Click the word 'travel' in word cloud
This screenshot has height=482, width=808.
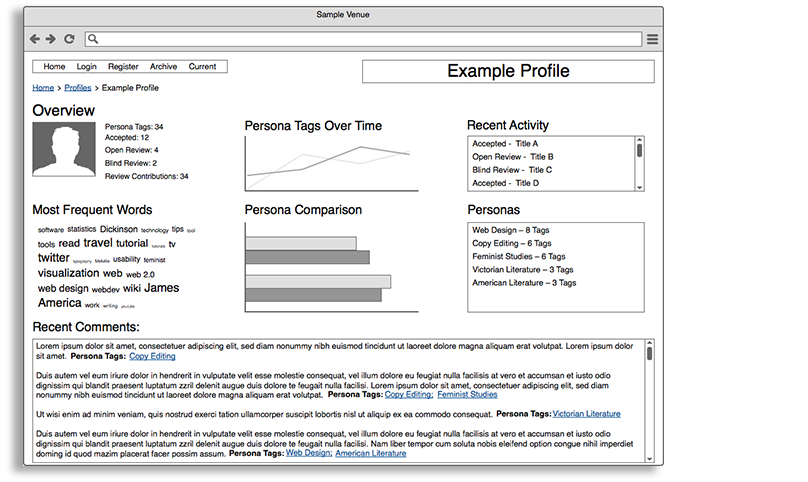[98, 243]
